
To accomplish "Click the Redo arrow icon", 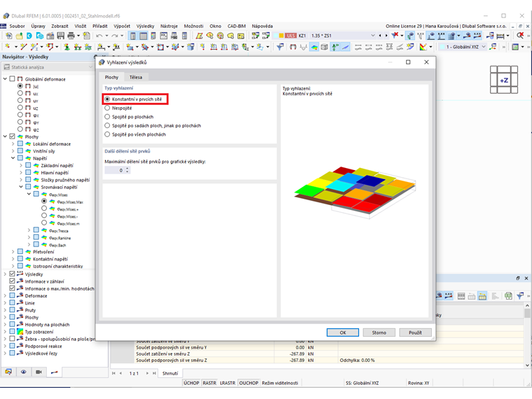I will [x=115, y=36].
